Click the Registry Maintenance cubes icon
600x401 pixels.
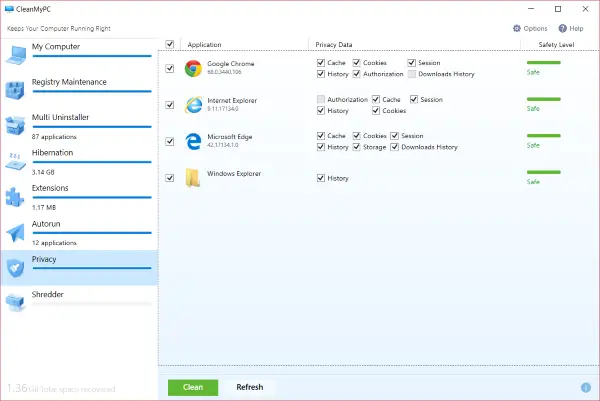click(15, 90)
